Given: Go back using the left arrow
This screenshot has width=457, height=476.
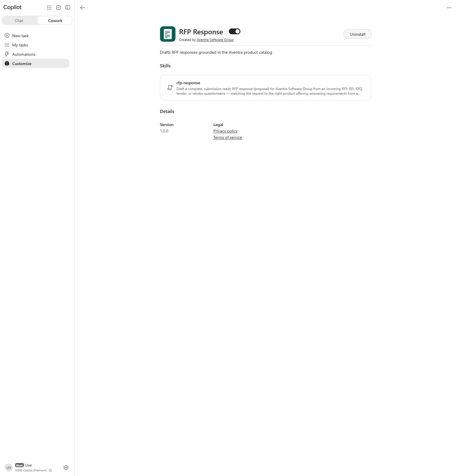Looking at the screenshot, I should [83, 8].
